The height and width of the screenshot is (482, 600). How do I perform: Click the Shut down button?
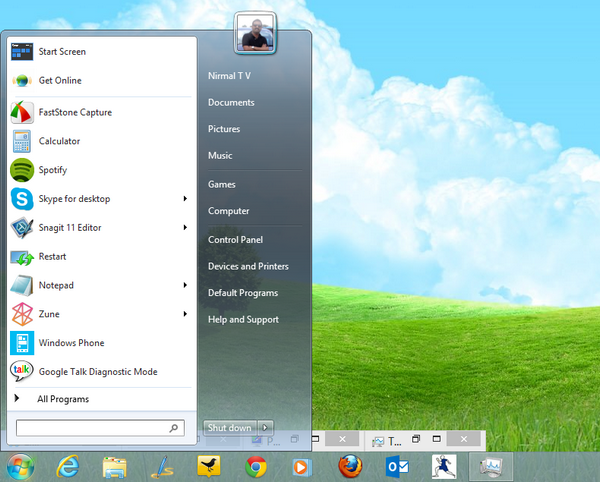pyautogui.click(x=230, y=428)
